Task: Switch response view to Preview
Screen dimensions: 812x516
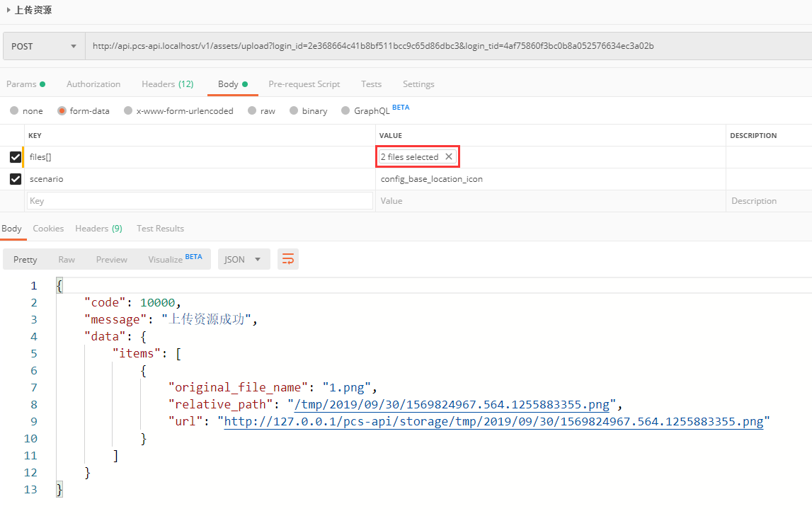Action: (x=112, y=260)
